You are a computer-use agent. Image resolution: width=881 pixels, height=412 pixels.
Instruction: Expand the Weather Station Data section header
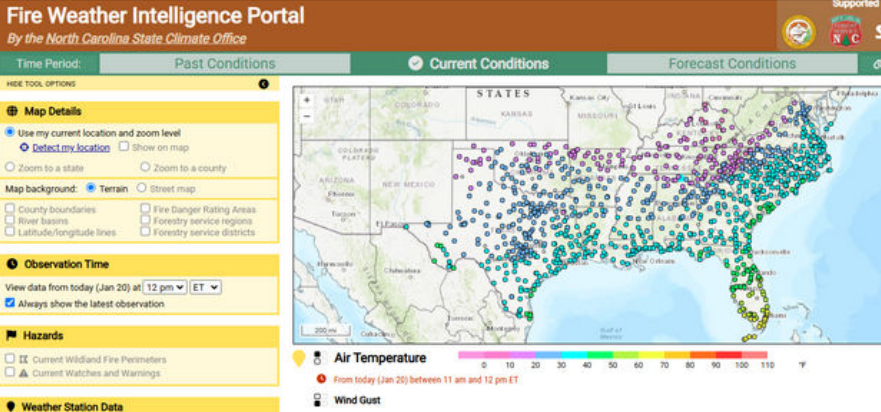pos(139,406)
